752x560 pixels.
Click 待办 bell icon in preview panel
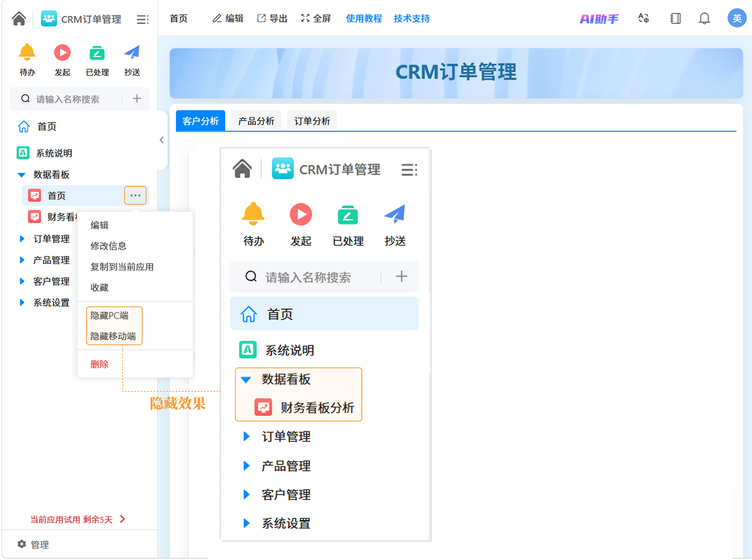[253, 213]
